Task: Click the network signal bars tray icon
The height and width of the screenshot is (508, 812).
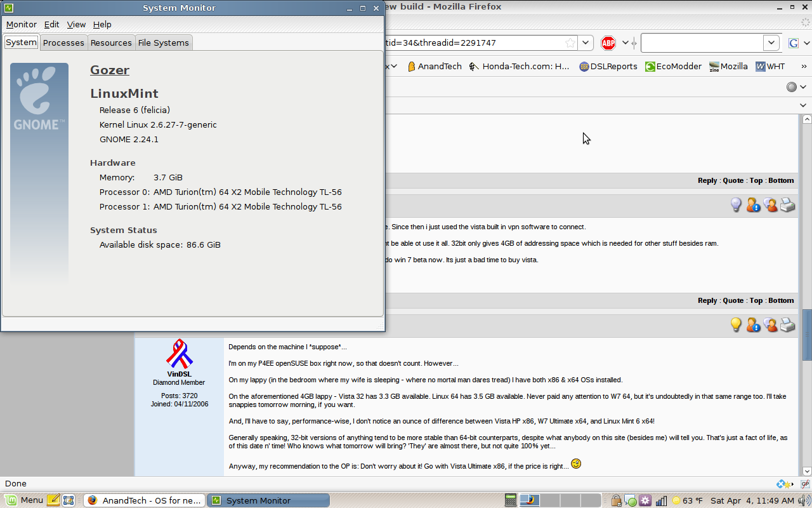Action: click(661, 500)
